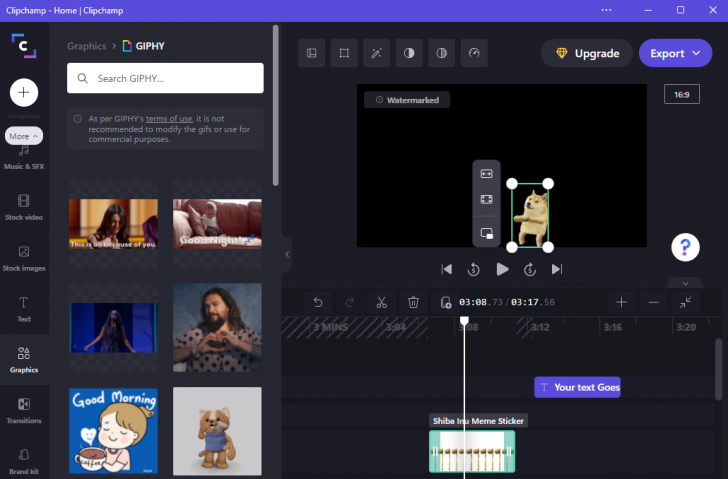The image size is (728, 479).
Task: Select the blue stage singer GIF
Action: point(113,328)
